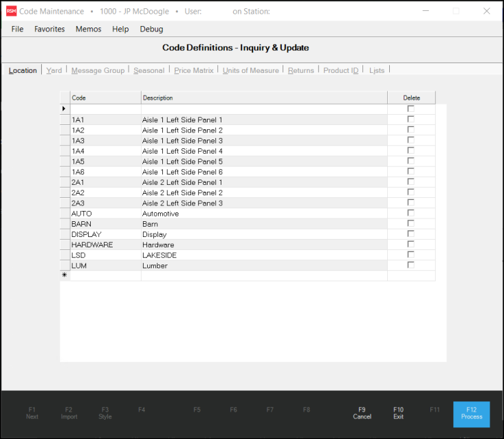Check Delete box for code 2A2
This screenshot has width=504, height=439.
coord(410,192)
